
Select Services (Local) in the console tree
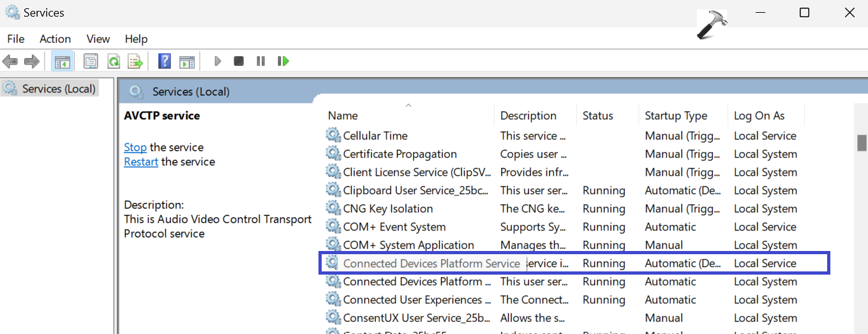click(x=58, y=89)
